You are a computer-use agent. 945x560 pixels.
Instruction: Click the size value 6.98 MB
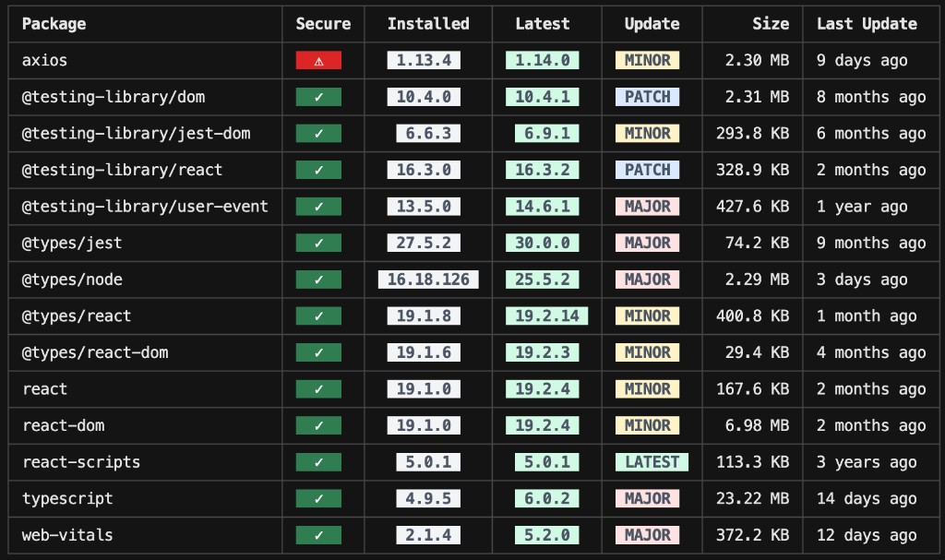757,425
